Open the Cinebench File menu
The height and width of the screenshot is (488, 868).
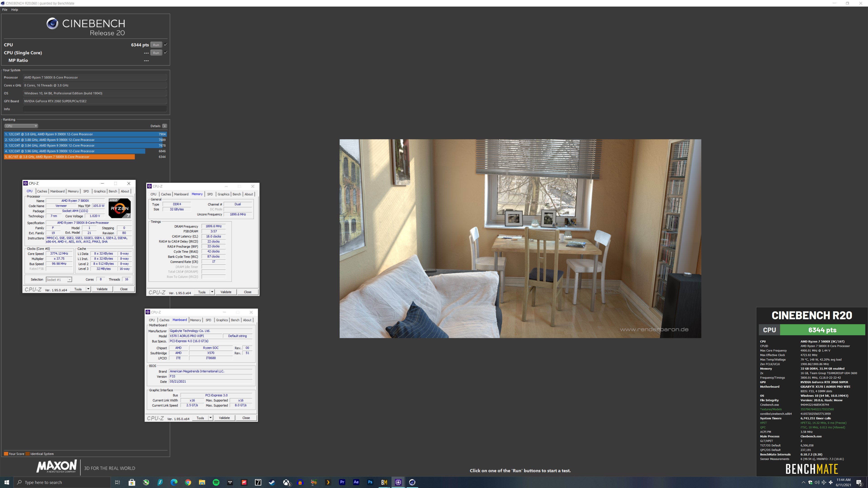coord(5,9)
